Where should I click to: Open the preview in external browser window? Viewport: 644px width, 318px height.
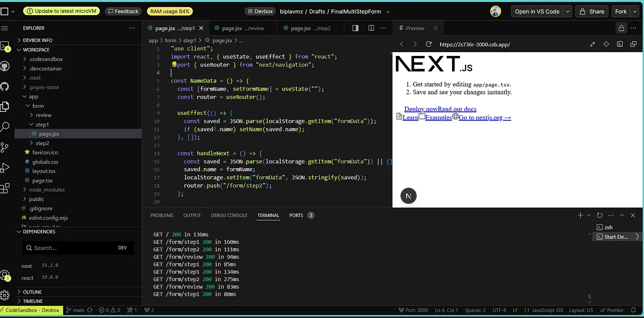(x=633, y=44)
